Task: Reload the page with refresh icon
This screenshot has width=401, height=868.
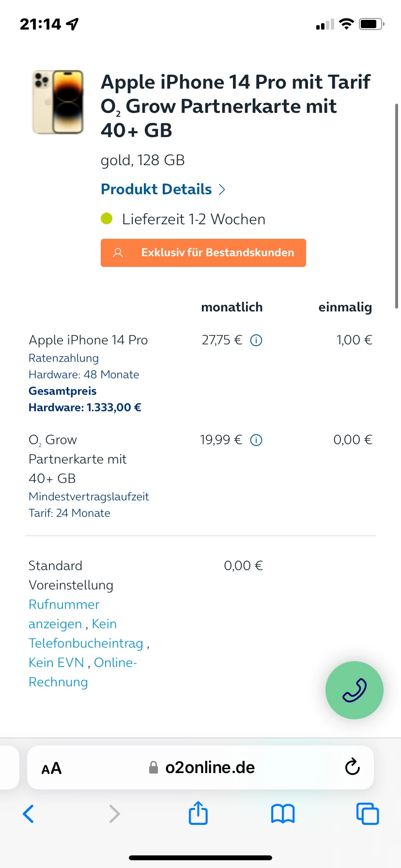Action: [x=352, y=767]
